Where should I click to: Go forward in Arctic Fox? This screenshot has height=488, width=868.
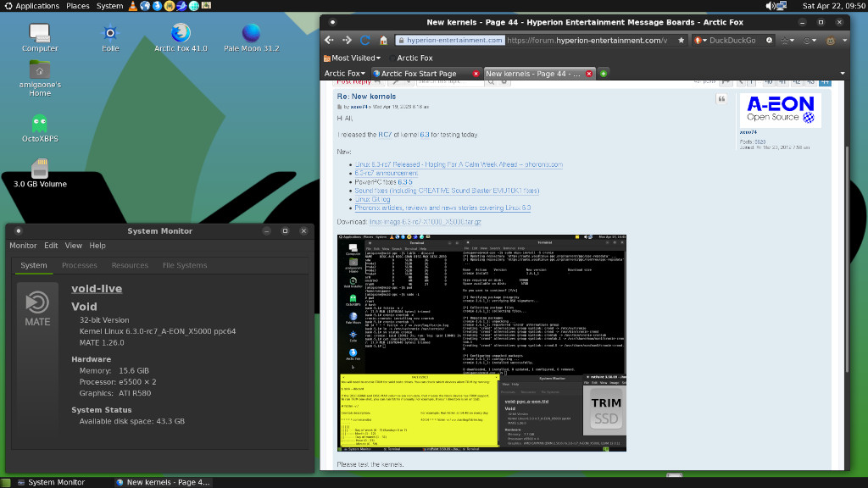click(x=347, y=41)
